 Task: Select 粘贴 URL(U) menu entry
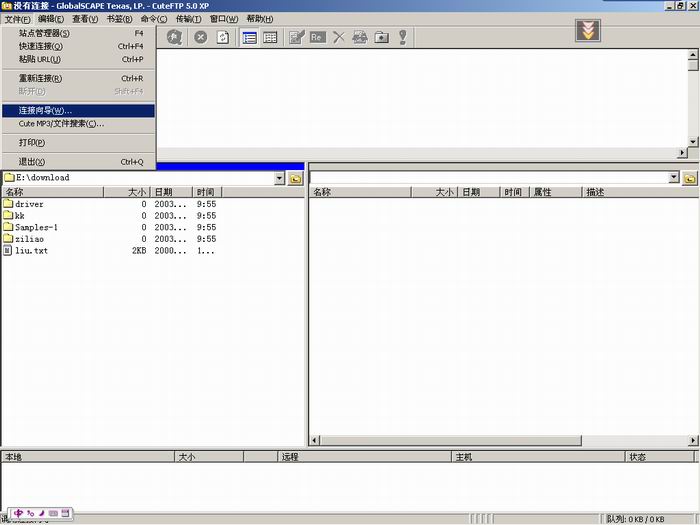coord(79,59)
